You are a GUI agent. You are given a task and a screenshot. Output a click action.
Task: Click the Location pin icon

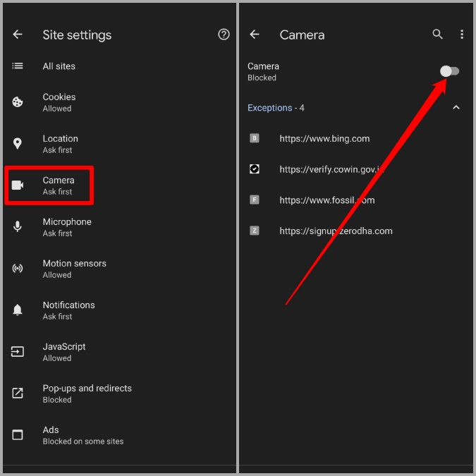pos(18,144)
